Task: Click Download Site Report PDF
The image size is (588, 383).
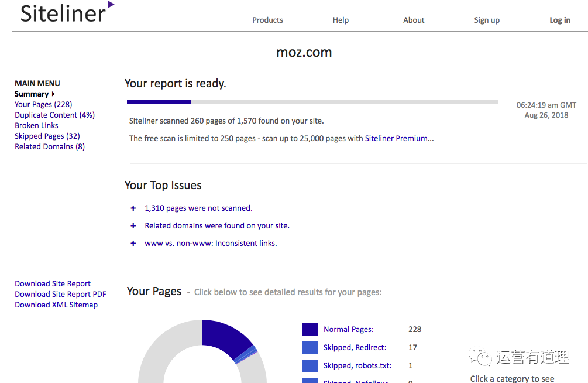Action: tap(60, 294)
